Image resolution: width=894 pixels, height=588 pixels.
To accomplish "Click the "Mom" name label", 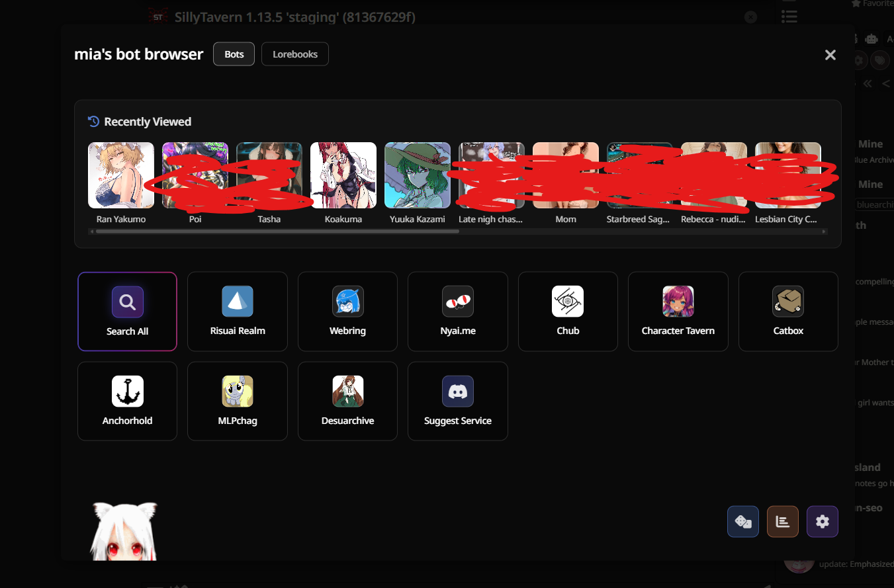I will coord(566,219).
